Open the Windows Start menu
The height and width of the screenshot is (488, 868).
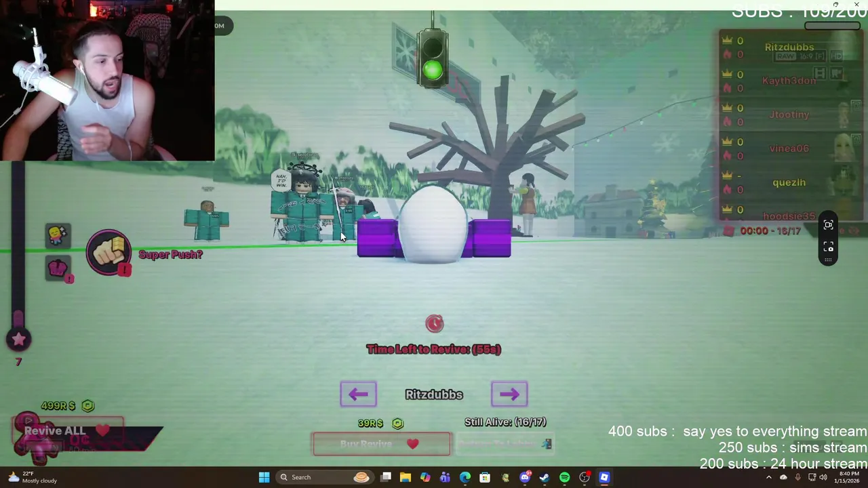(x=264, y=477)
